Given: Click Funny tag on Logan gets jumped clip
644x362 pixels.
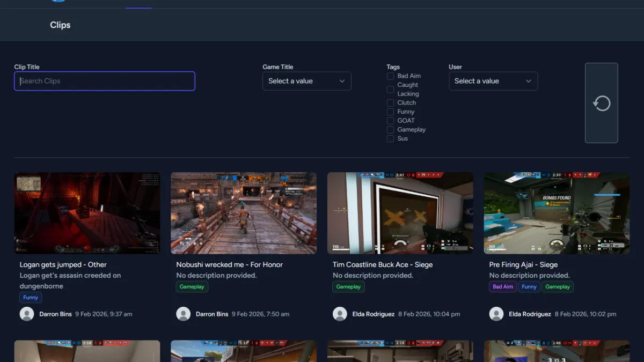Looking at the screenshot, I should click(31, 298).
